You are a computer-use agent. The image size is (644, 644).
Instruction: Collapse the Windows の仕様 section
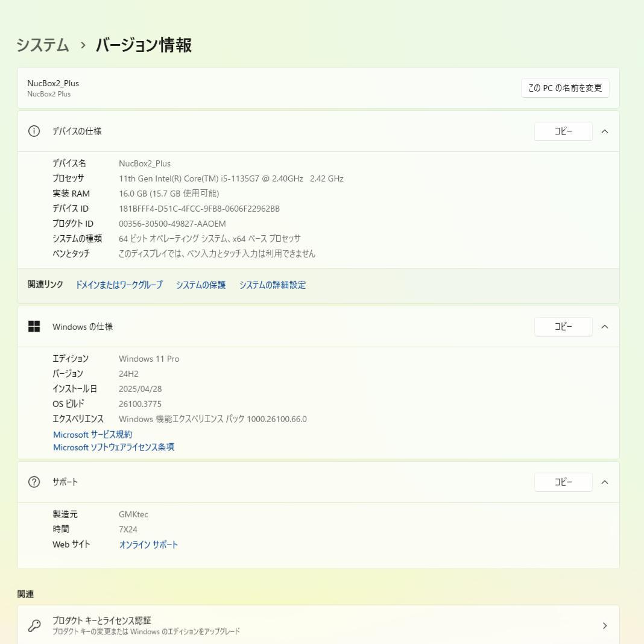point(605,326)
